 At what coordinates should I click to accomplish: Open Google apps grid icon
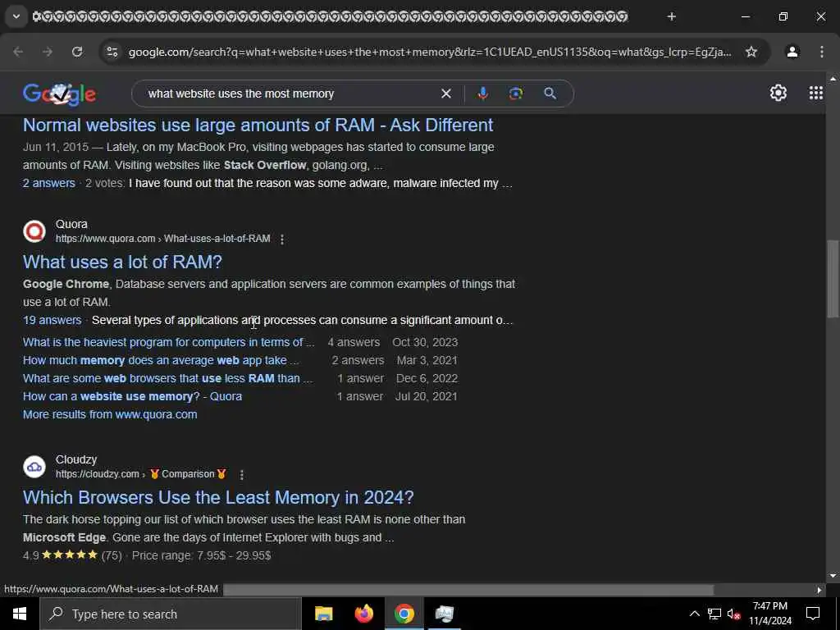815,94
